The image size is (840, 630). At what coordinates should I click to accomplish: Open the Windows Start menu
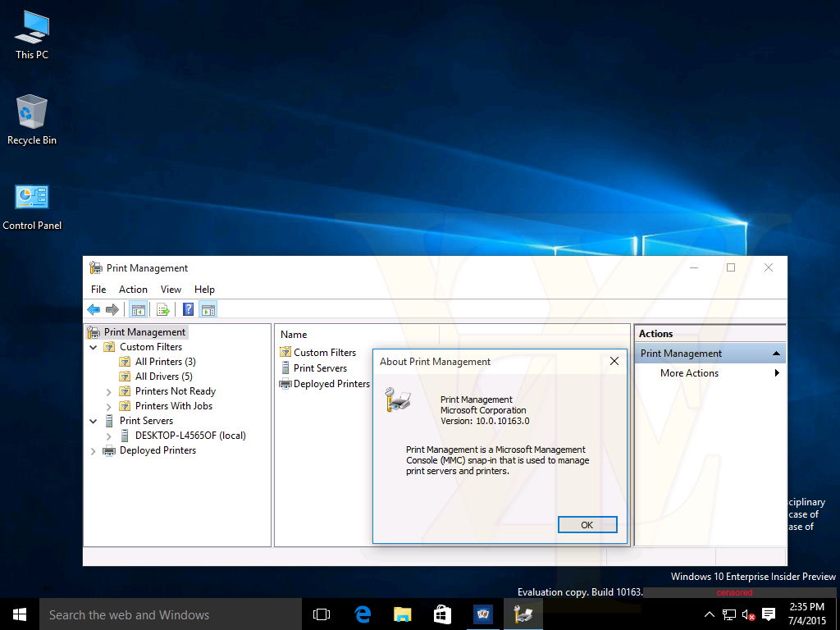pyautogui.click(x=20, y=614)
